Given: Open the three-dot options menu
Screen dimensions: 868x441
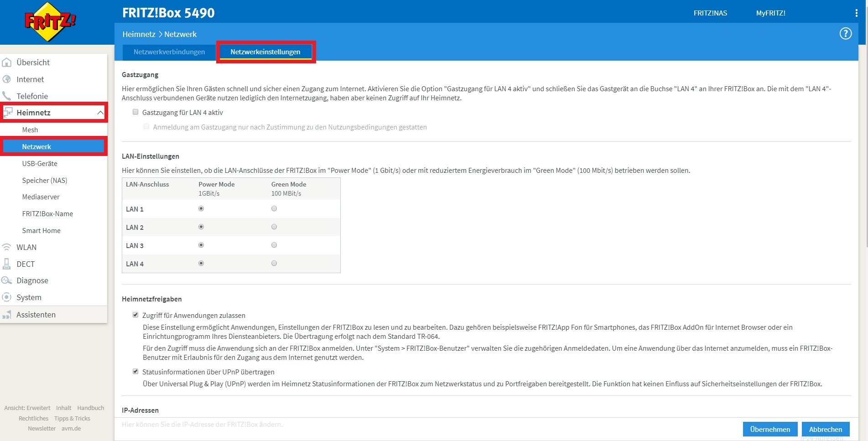Looking at the screenshot, I should pyautogui.click(x=856, y=13).
